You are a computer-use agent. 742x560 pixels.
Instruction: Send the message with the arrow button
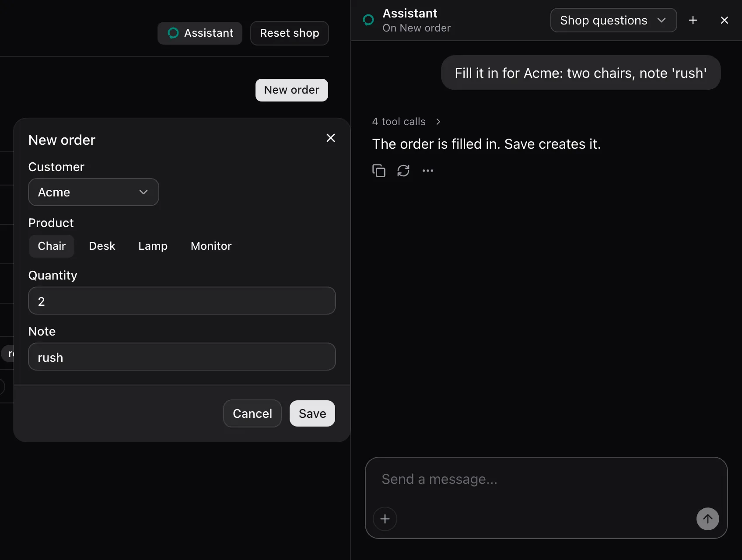(x=708, y=519)
